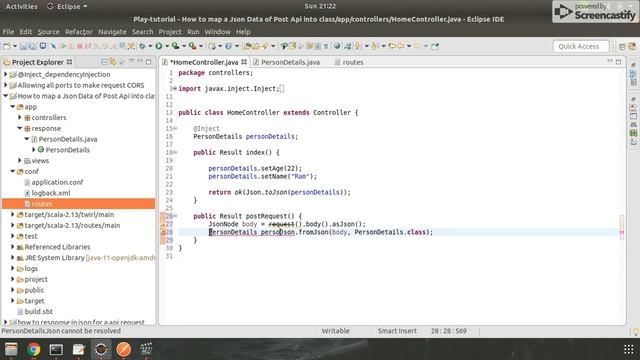
Task: Click the New Java Class icon
Action: tap(229, 46)
